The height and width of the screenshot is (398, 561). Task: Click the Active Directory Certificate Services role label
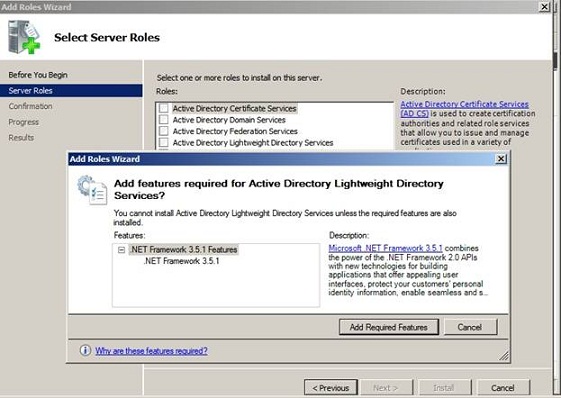[x=234, y=108]
